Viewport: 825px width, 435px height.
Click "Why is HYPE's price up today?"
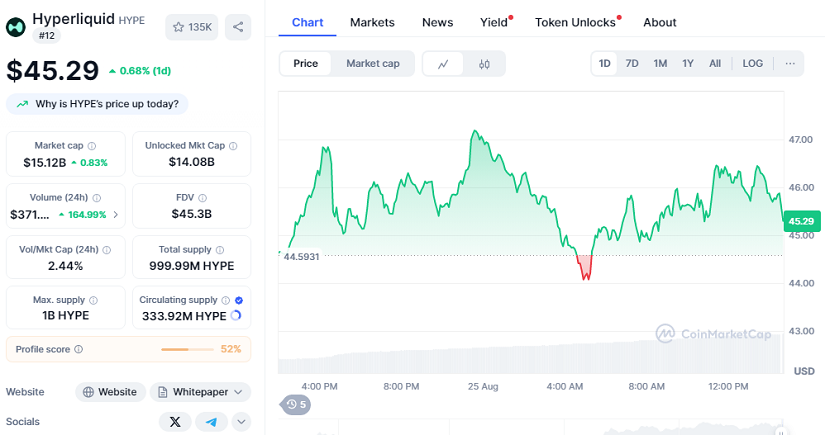[97, 104]
